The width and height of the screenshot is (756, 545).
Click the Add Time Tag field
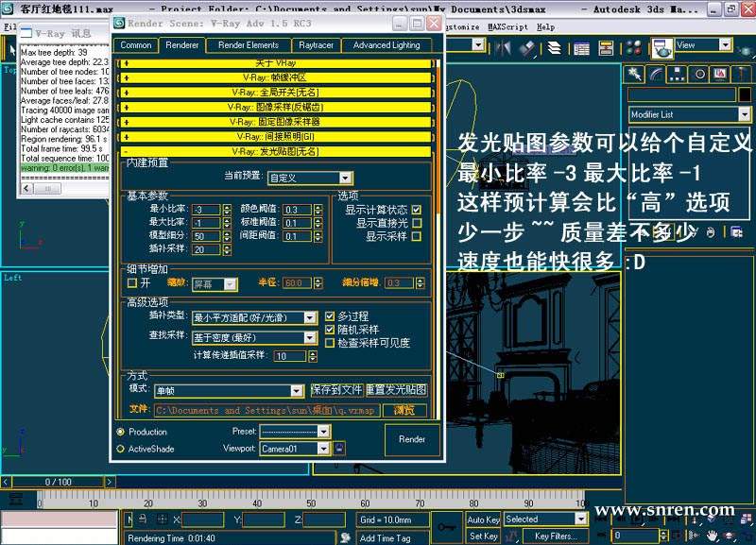[391, 537]
